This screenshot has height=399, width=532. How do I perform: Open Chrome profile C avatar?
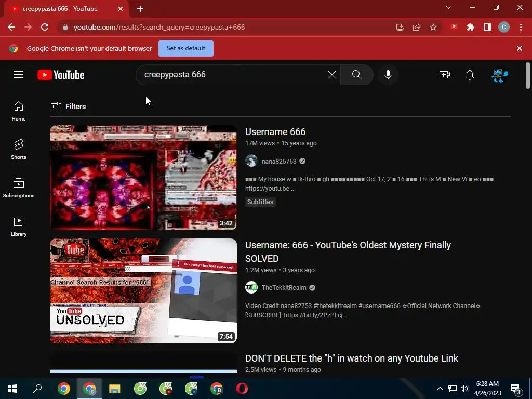504,27
